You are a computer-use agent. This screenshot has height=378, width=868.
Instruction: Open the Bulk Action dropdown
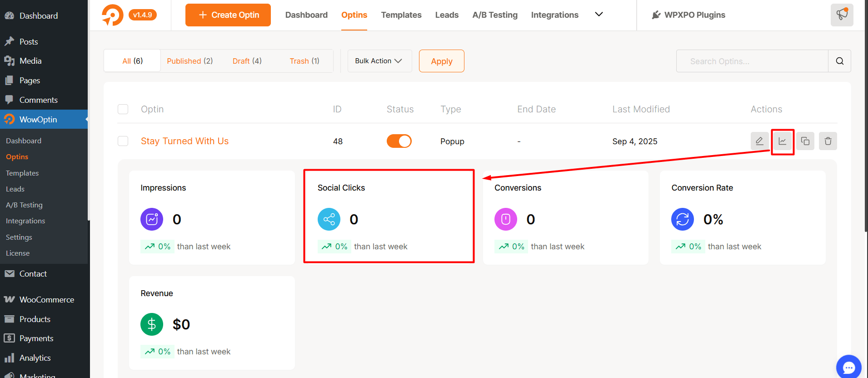pos(379,61)
